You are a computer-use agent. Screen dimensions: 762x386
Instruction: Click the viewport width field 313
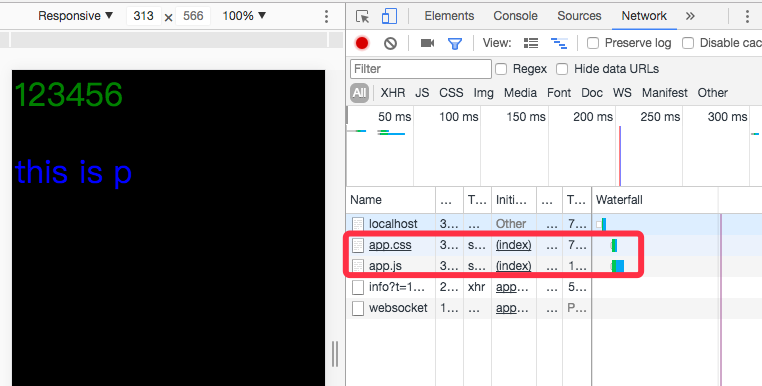pyautogui.click(x=144, y=17)
